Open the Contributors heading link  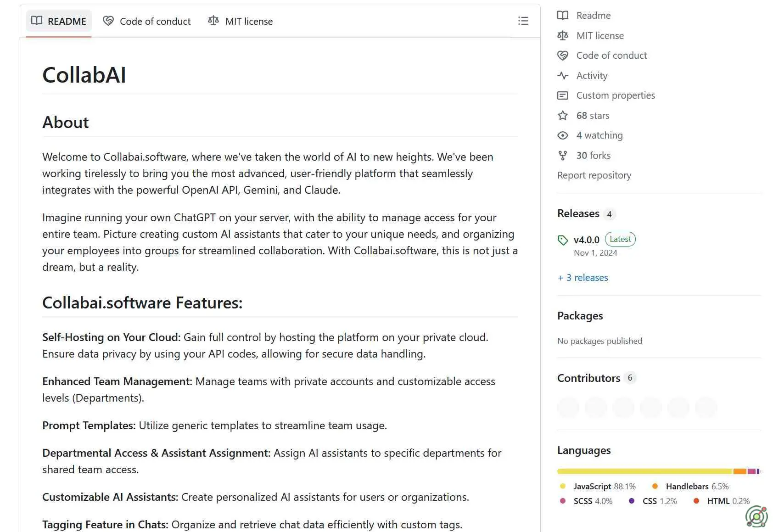588,378
